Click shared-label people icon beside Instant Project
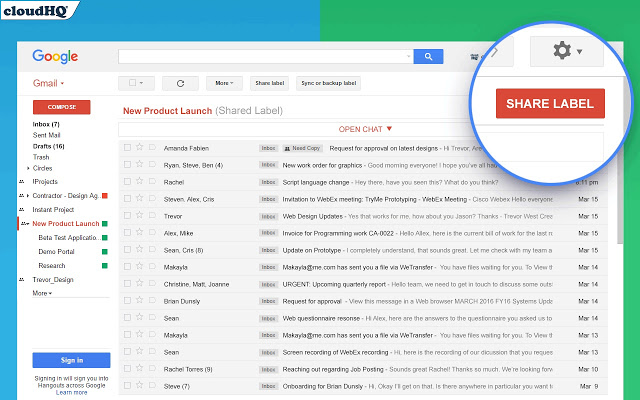640x400 pixels. coord(23,209)
